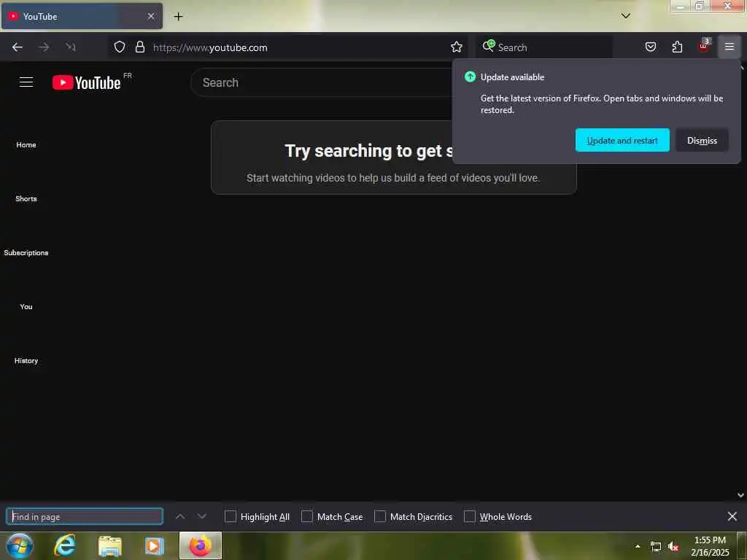Open the tracking protection shield icon
The width and height of the screenshot is (747, 560).
point(120,47)
